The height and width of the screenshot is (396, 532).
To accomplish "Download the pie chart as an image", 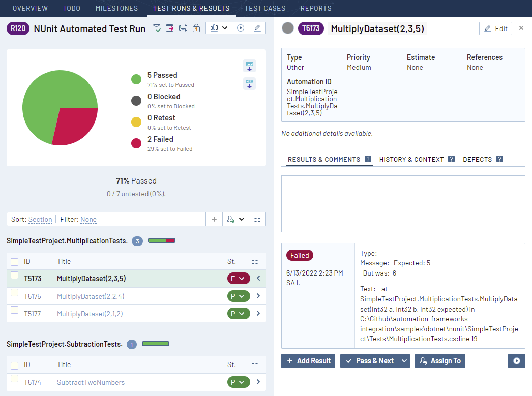I will point(249,66).
